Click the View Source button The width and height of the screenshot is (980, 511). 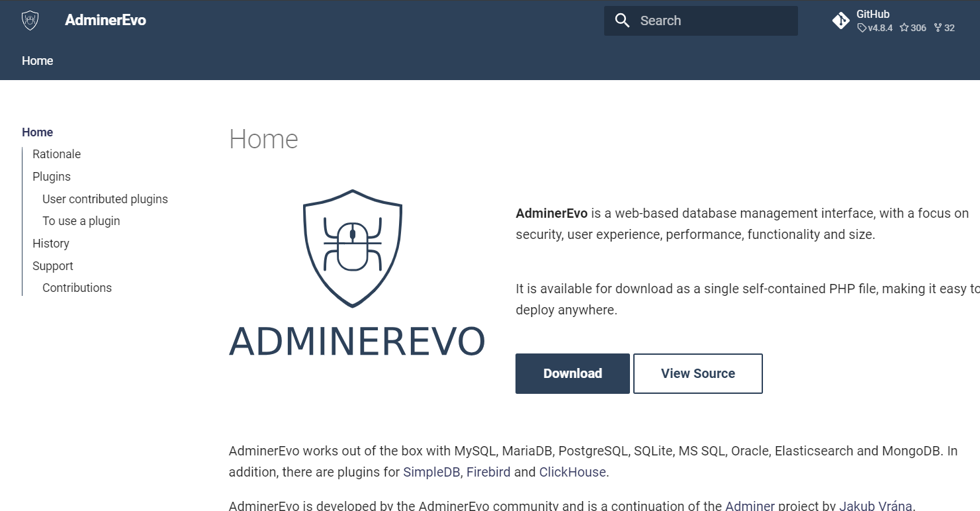click(698, 373)
